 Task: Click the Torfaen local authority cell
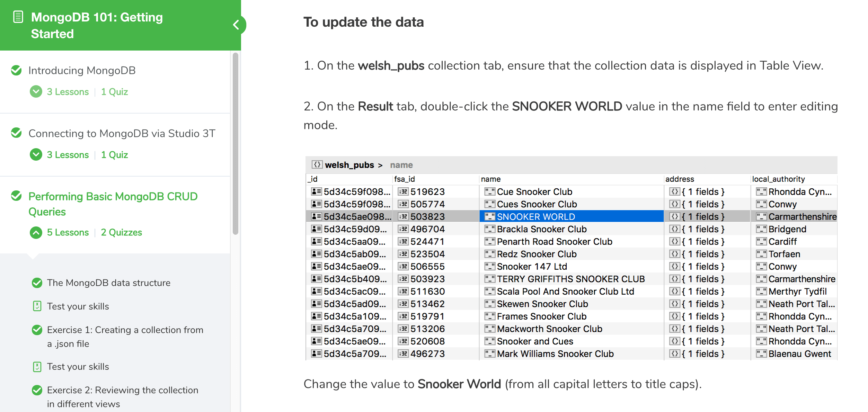click(794, 254)
